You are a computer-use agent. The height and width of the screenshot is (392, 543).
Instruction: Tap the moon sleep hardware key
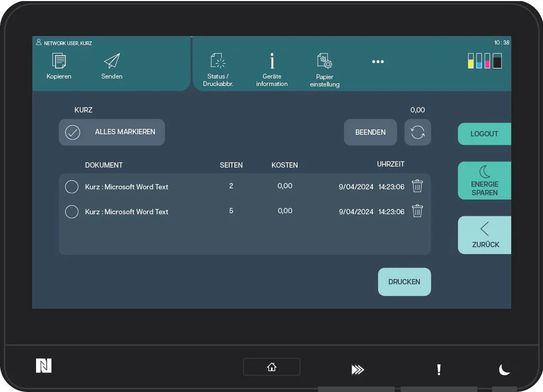pyautogui.click(x=504, y=370)
